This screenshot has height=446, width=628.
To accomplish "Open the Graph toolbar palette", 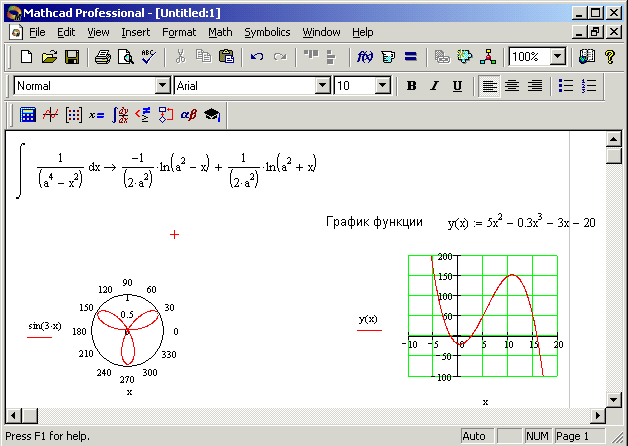I will 51,115.
